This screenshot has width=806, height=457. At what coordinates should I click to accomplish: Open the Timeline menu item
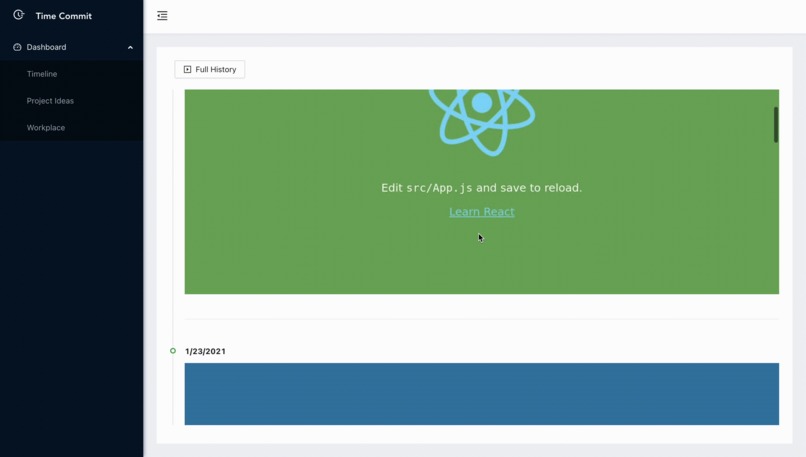point(71,74)
